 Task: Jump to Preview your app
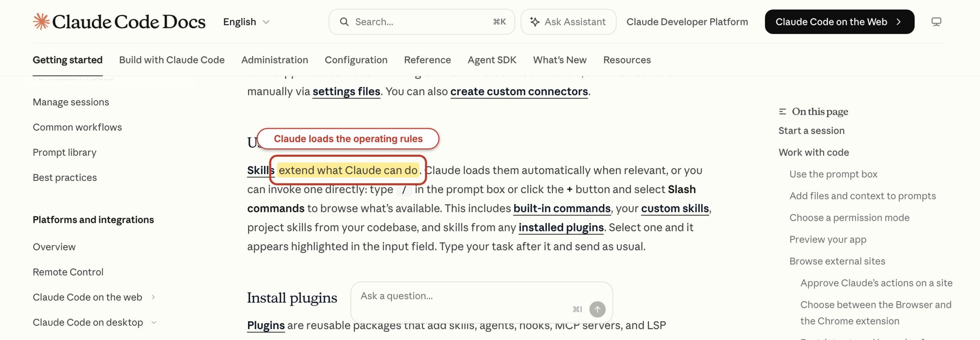click(828, 240)
